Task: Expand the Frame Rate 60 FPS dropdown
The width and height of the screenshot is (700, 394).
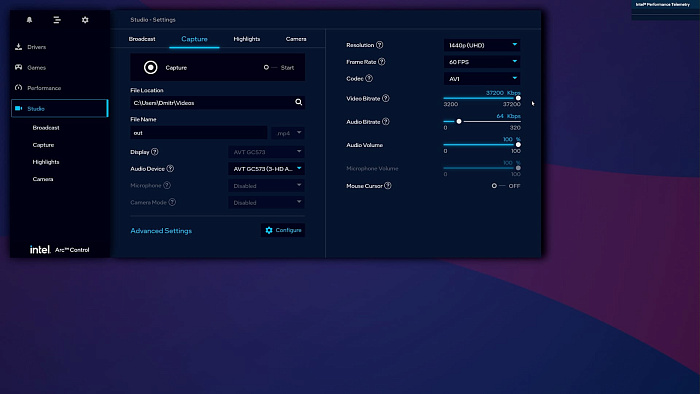Action: click(482, 62)
